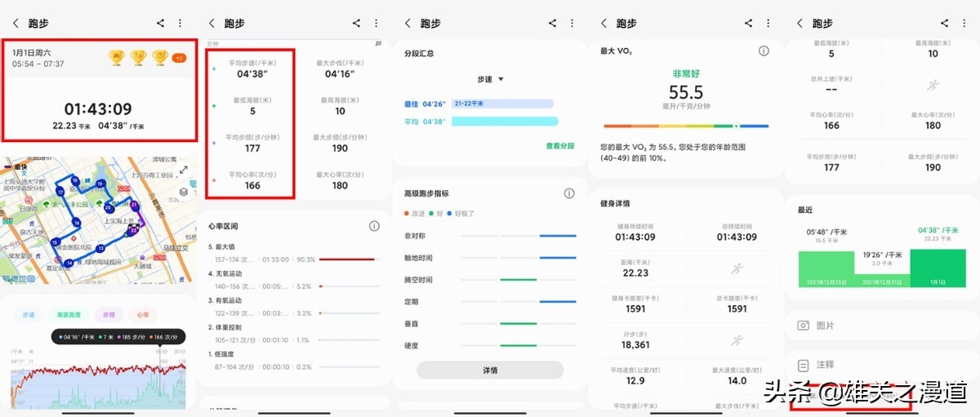This screenshot has height=417, width=980.
Task: Select the 1月1日 bar in 最近
Action: 937,267
